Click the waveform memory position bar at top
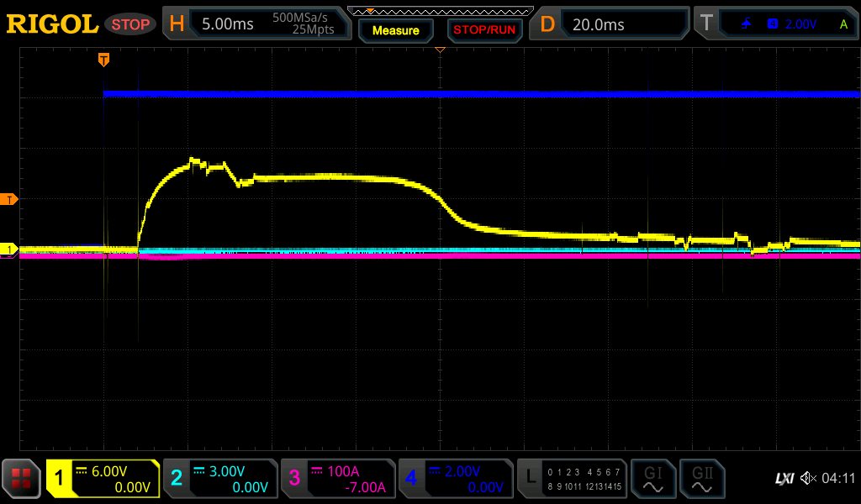This screenshot has width=861, height=504. [440, 11]
